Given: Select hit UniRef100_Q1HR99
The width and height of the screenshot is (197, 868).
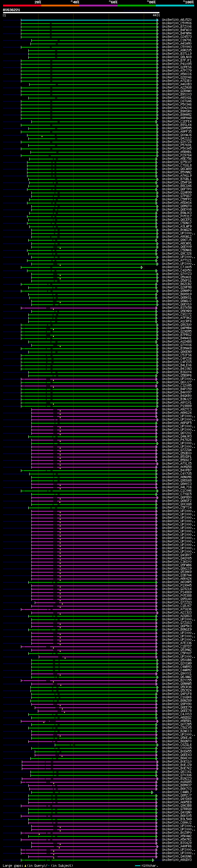Looking at the screenshot, I should [177, 192].
